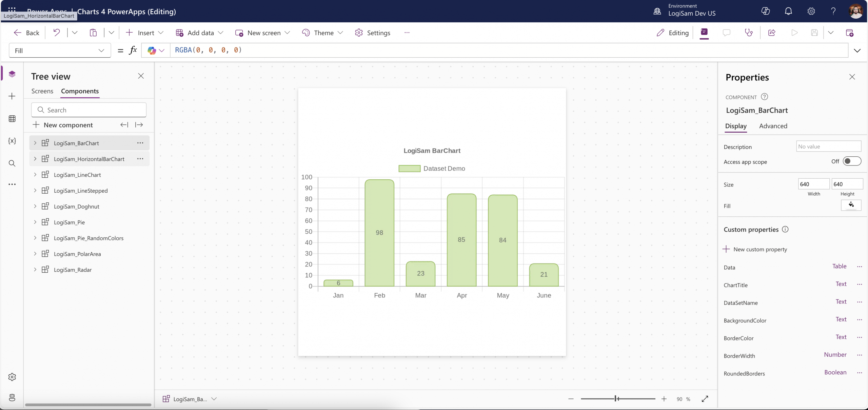Click the Share icon in toolbar
The height and width of the screenshot is (410, 868).
[x=772, y=33]
